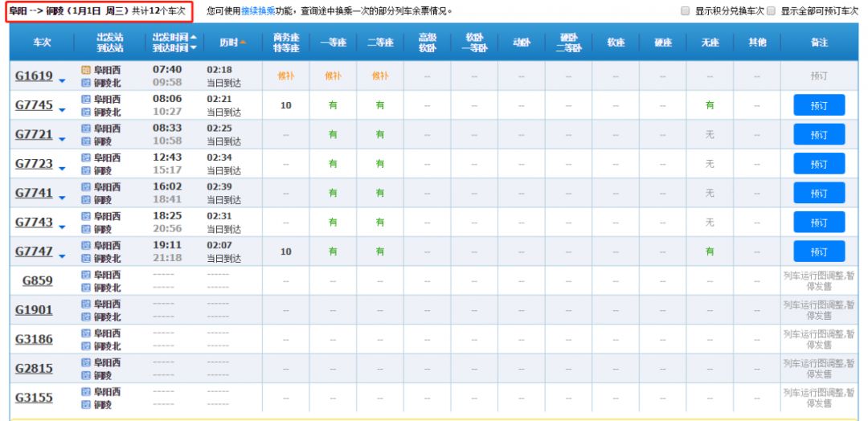This screenshot has height=421, width=868.
Task: Click the orange 始 icon on G1619 row
Action: (86, 70)
